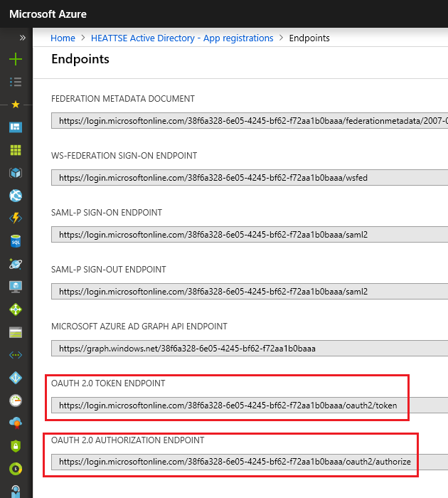Go to Home breadcrumb link

(x=63, y=38)
